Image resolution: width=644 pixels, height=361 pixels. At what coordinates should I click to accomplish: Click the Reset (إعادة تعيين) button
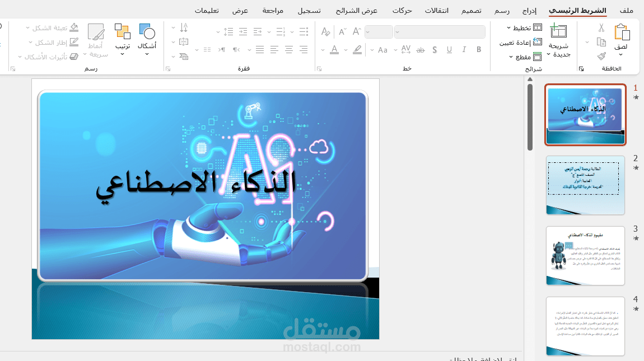tap(521, 42)
